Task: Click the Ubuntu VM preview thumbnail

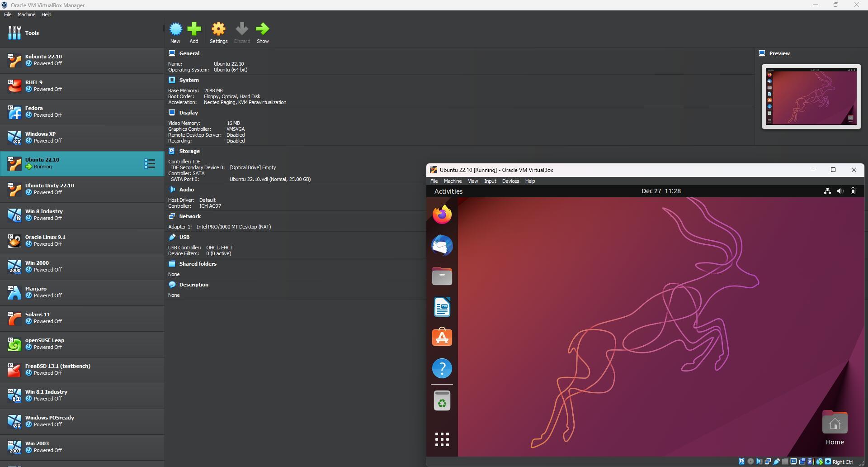Action: tap(811, 97)
